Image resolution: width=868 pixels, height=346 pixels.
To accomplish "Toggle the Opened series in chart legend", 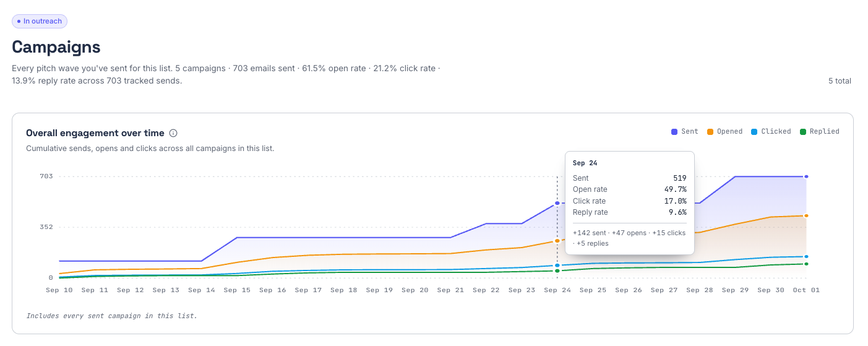I will click(x=724, y=131).
